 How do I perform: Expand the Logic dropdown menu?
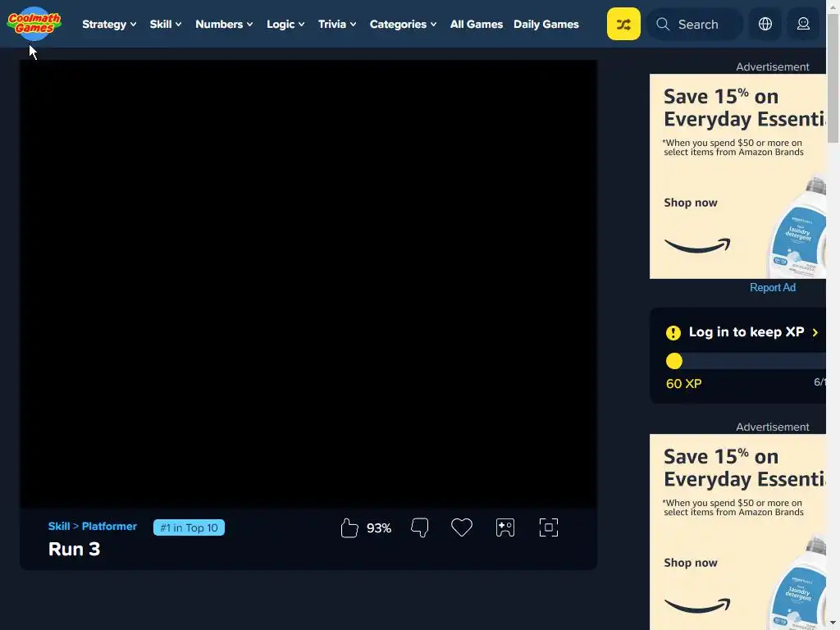point(285,24)
